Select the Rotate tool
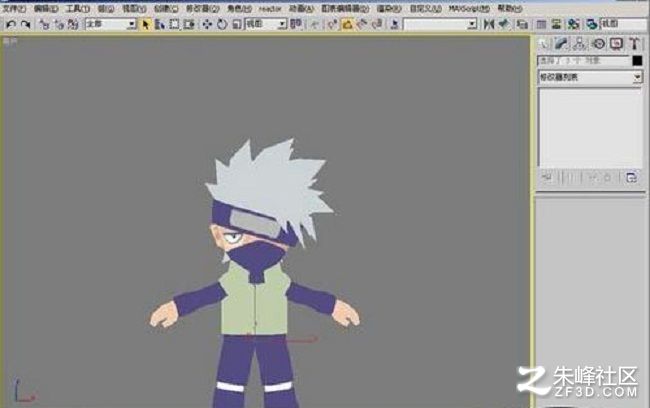 (222, 24)
